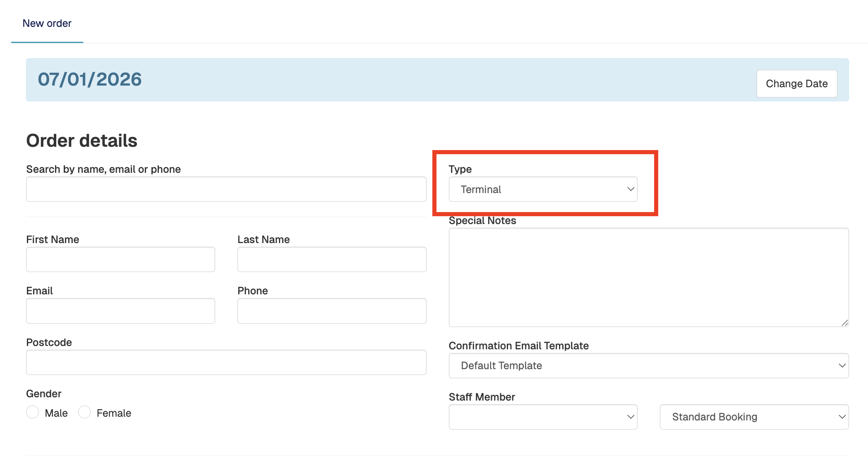Viewport: 868px width, 463px height.
Task: Click into the Last Name field
Action: click(331, 260)
